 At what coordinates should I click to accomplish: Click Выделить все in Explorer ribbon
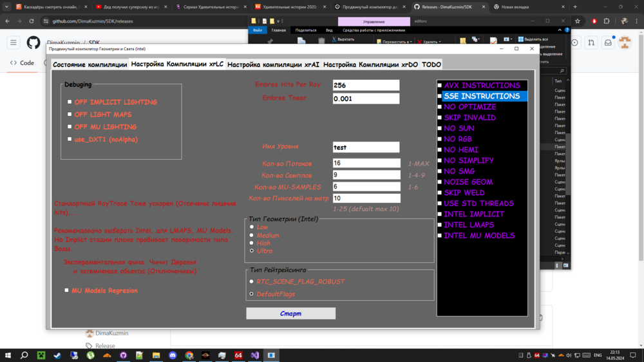click(533, 39)
